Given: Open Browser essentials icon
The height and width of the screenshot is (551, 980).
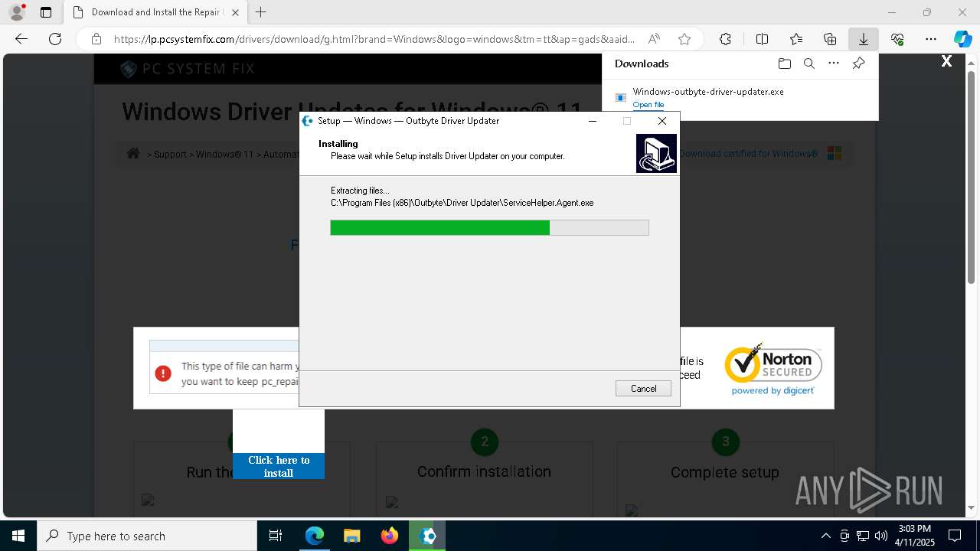Looking at the screenshot, I should [x=897, y=39].
